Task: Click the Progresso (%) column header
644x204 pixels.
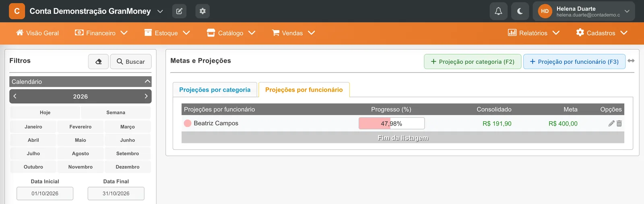Action: pyautogui.click(x=391, y=109)
